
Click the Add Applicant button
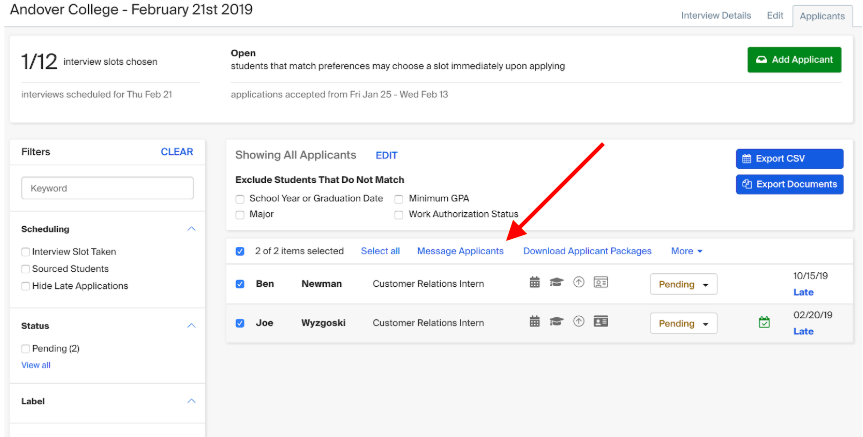click(794, 59)
